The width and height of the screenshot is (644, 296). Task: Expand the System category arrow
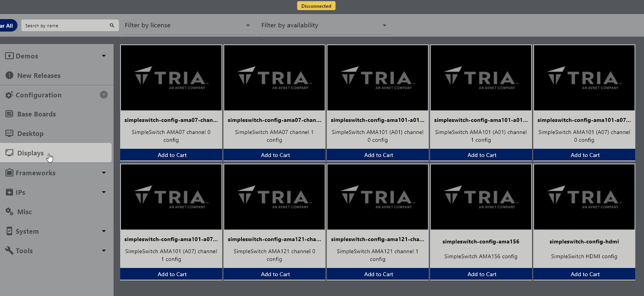[104, 231]
